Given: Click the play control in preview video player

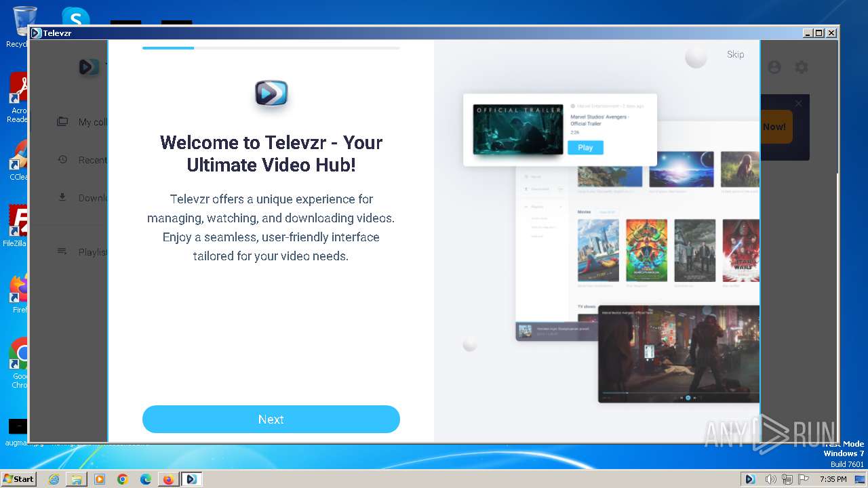Looking at the screenshot, I should [688, 398].
